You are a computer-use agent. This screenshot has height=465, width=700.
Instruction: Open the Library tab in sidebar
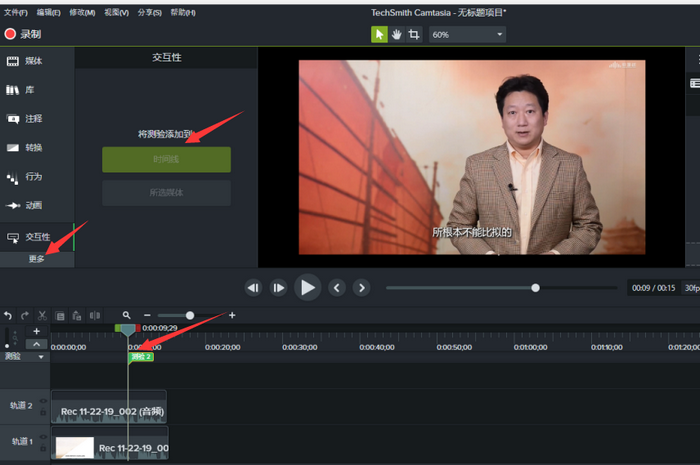[20, 90]
